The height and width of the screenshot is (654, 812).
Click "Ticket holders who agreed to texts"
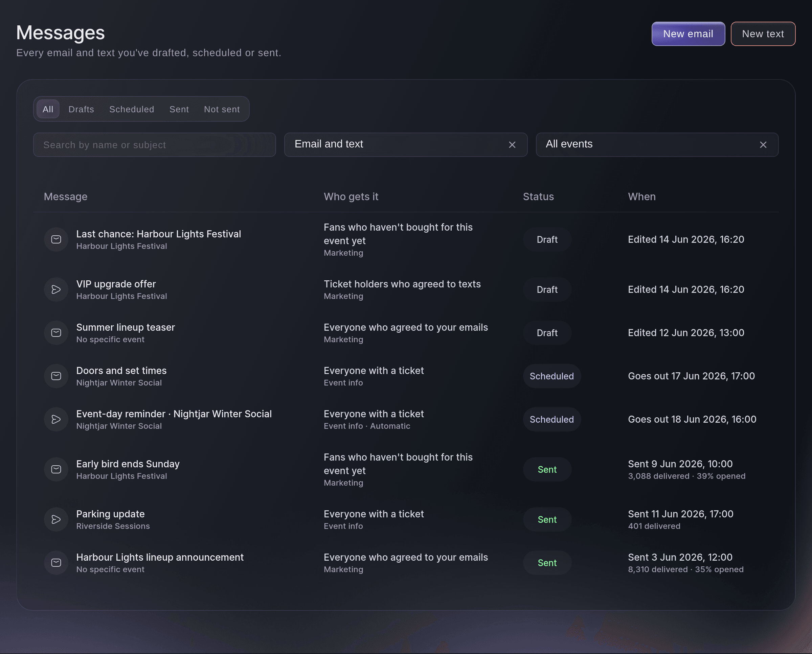point(402,284)
